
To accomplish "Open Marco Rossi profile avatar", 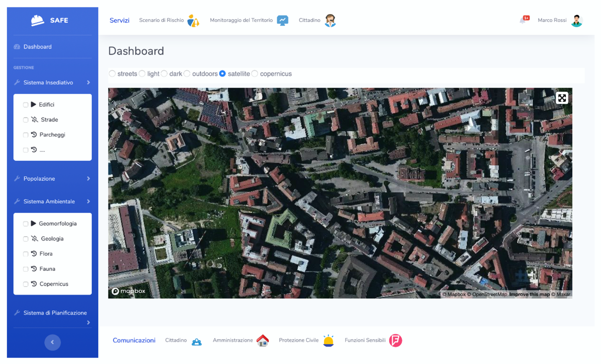I will 577,21.
